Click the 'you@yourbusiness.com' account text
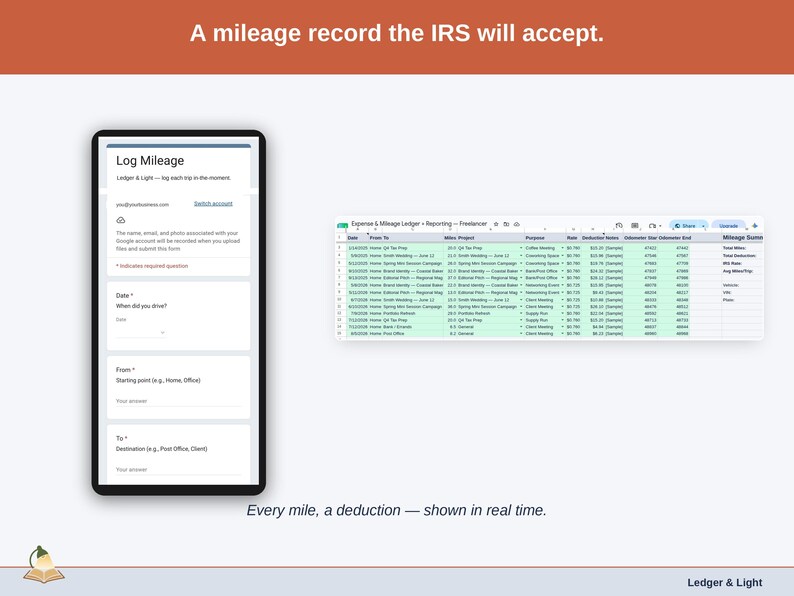 tap(142, 205)
